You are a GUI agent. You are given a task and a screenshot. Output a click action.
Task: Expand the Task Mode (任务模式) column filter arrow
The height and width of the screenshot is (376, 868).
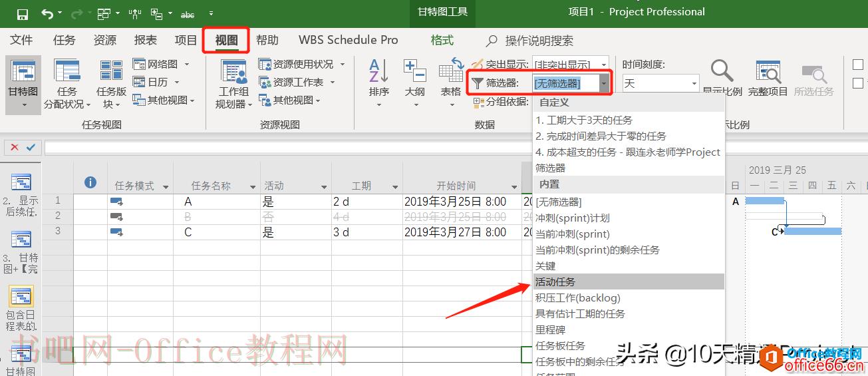click(166, 187)
